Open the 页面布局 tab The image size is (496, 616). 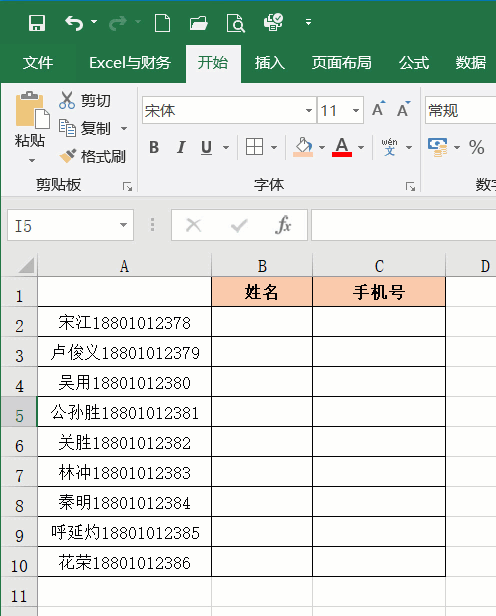point(342,62)
